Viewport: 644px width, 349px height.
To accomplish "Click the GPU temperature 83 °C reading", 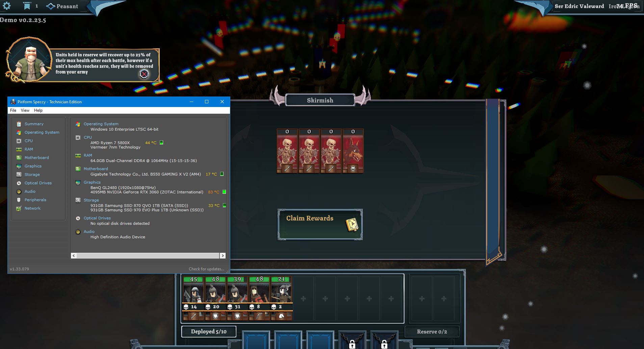I will (214, 192).
